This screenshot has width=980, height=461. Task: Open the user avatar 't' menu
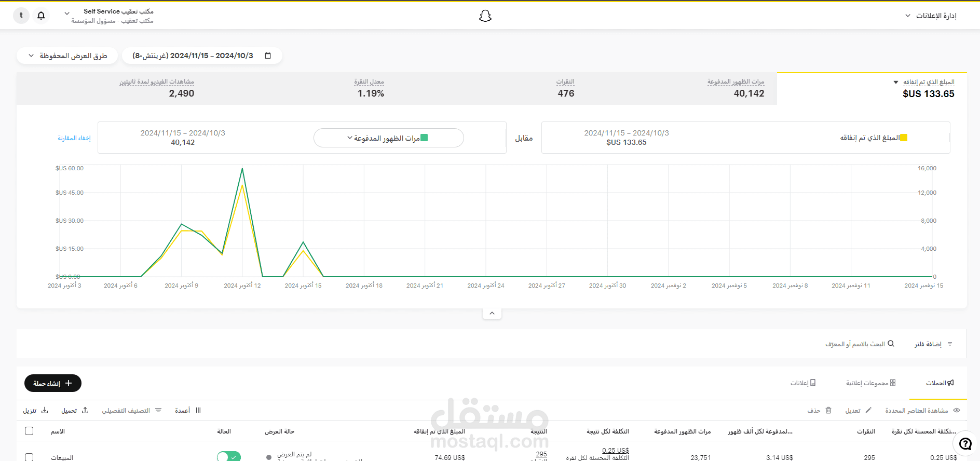click(21, 16)
